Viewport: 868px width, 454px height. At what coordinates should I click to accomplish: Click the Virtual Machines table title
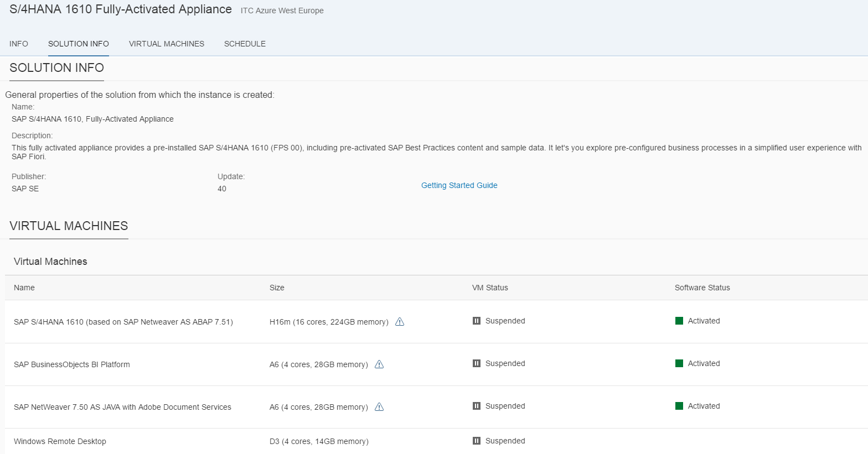click(x=50, y=262)
